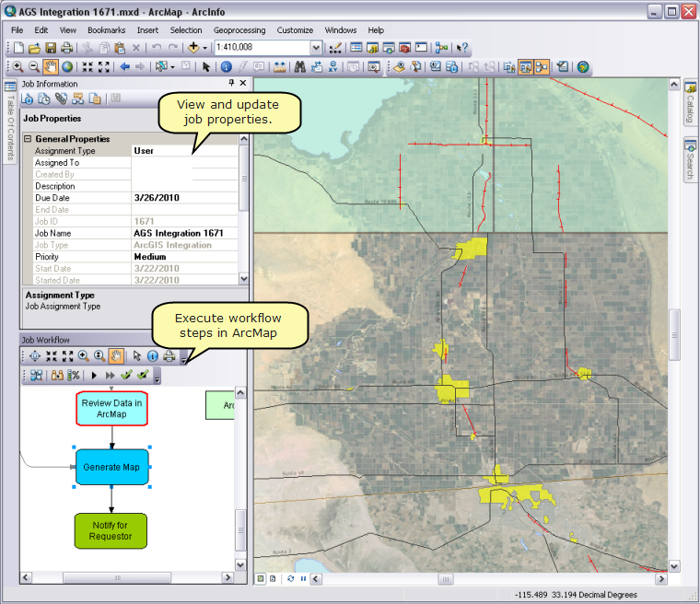The image size is (700, 604).
Task: Open Select Features dropdown arrow
Action: [172, 67]
